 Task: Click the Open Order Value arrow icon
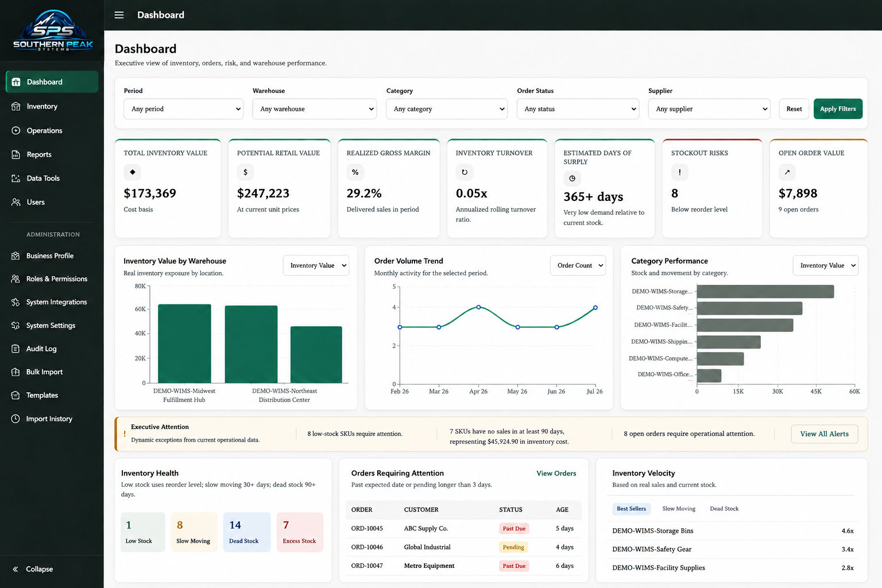pos(787,172)
